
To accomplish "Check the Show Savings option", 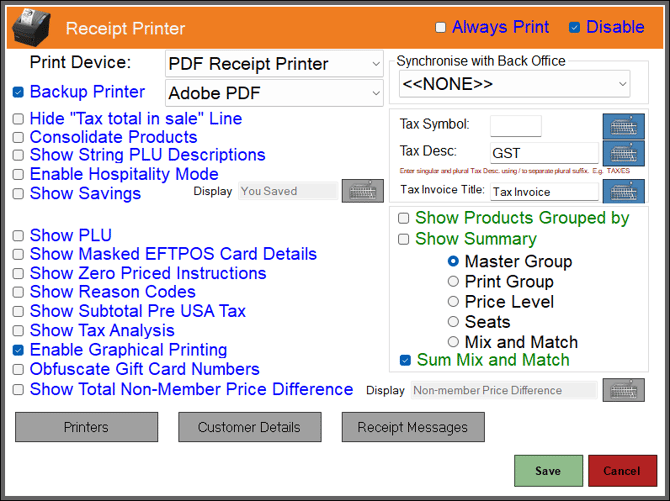I will (18, 194).
